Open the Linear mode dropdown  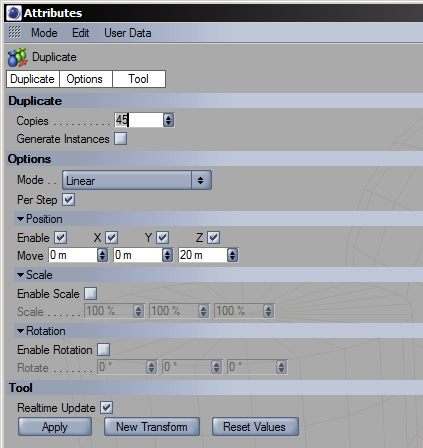click(x=137, y=180)
